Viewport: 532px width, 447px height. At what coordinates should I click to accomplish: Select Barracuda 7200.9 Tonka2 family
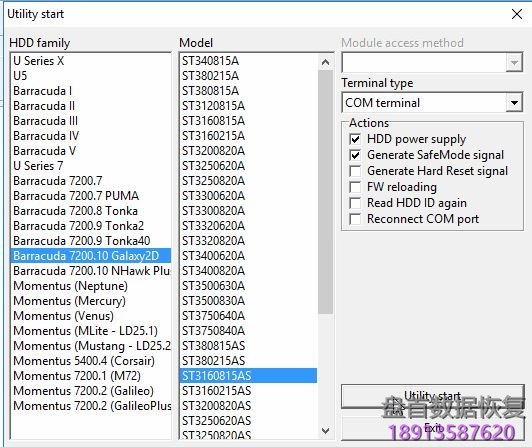91,226
